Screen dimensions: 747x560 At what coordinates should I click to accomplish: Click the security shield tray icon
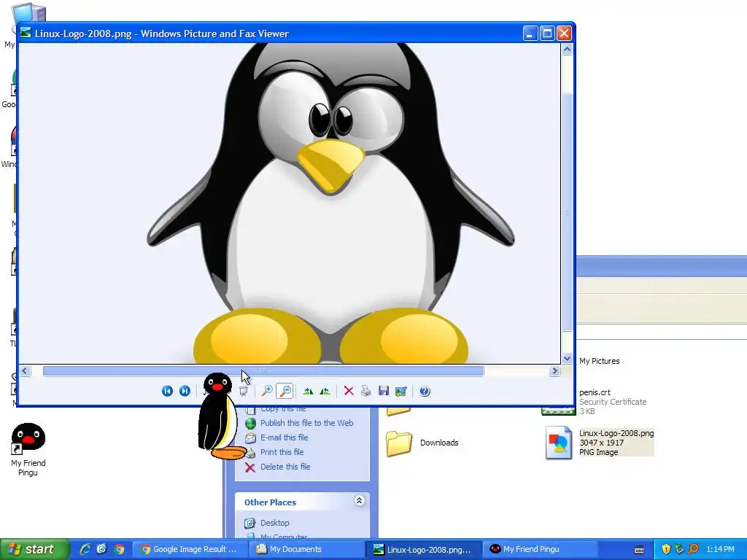coord(666,549)
